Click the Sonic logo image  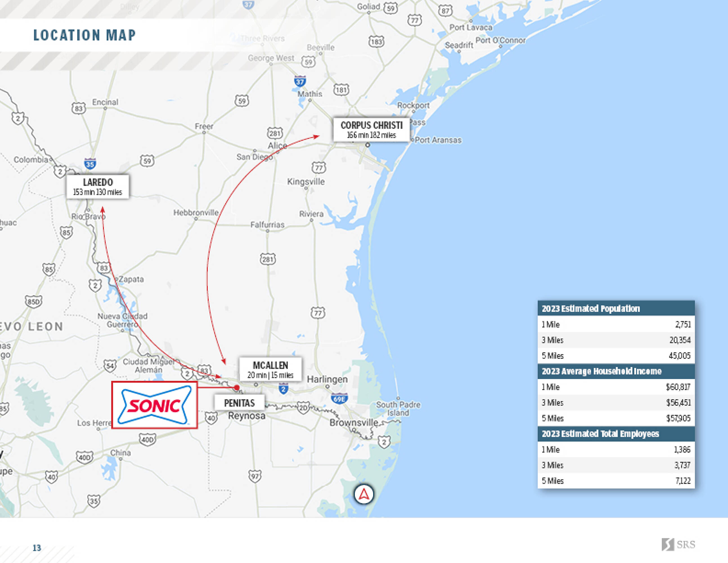pos(154,405)
